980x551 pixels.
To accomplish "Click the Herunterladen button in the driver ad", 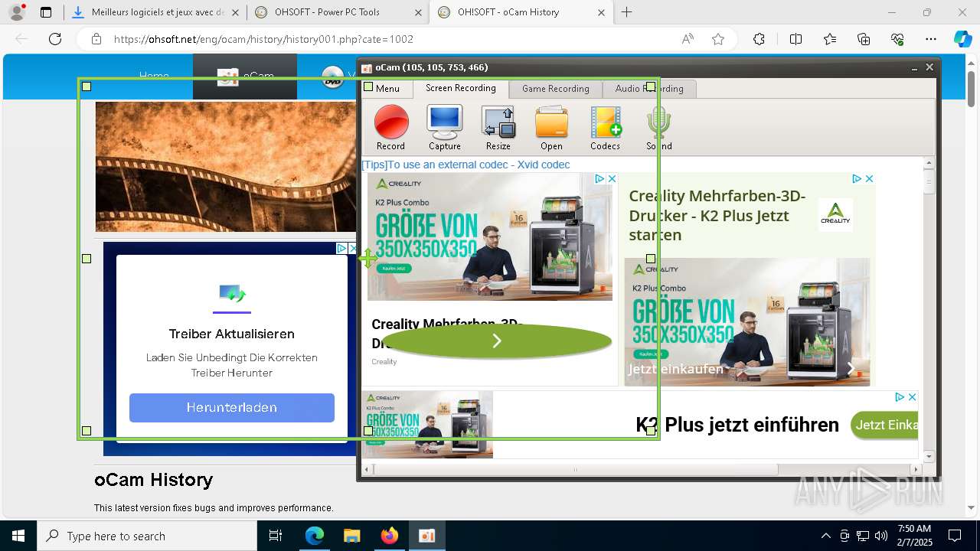I will pos(232,408).
